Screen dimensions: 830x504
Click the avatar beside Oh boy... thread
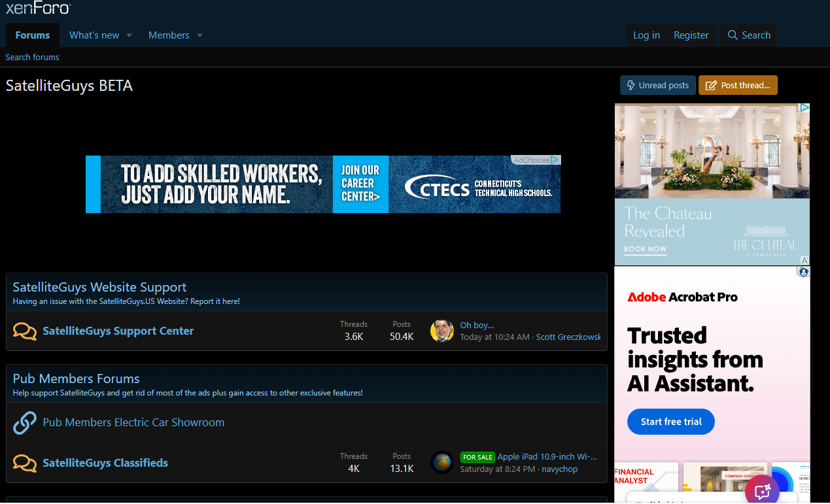pyautogui.click(x=442, y=331)
